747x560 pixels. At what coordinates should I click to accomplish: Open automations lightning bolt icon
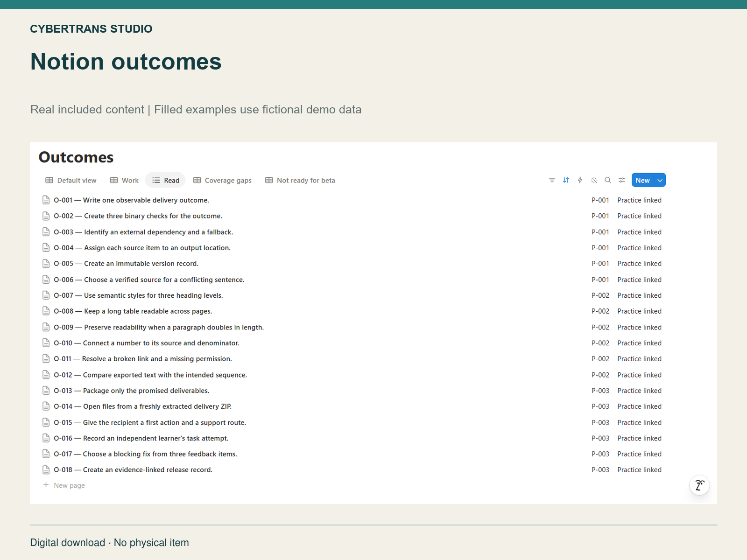(x=580, y=180)
